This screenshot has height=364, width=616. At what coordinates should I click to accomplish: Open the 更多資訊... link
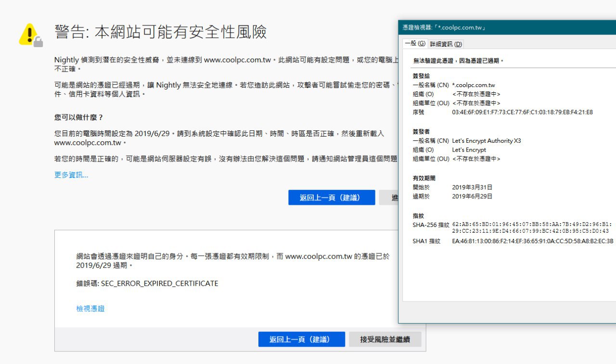[x=71, y=175]
